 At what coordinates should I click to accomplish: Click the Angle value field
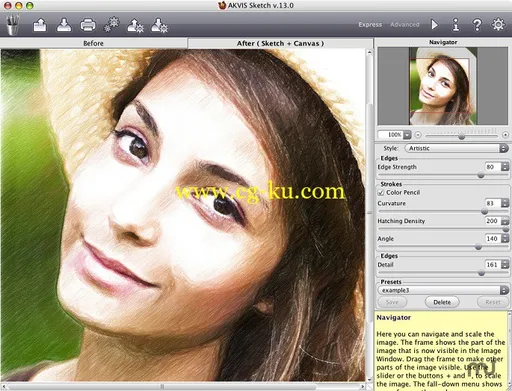coord(493,238)
